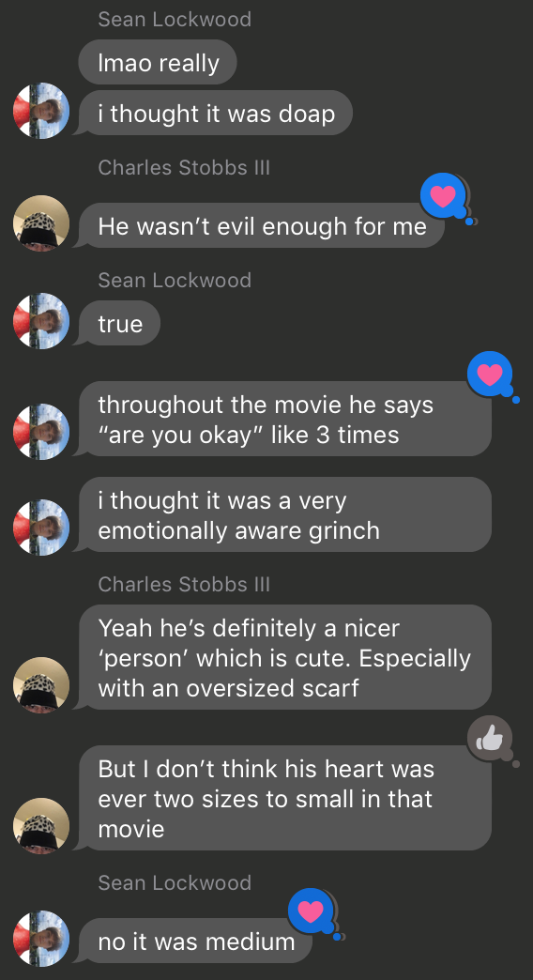Click Sean's avatar next to "true" message
Viewport: 533px width, 980px height.
pyautogui.click(x=41, y=321)
